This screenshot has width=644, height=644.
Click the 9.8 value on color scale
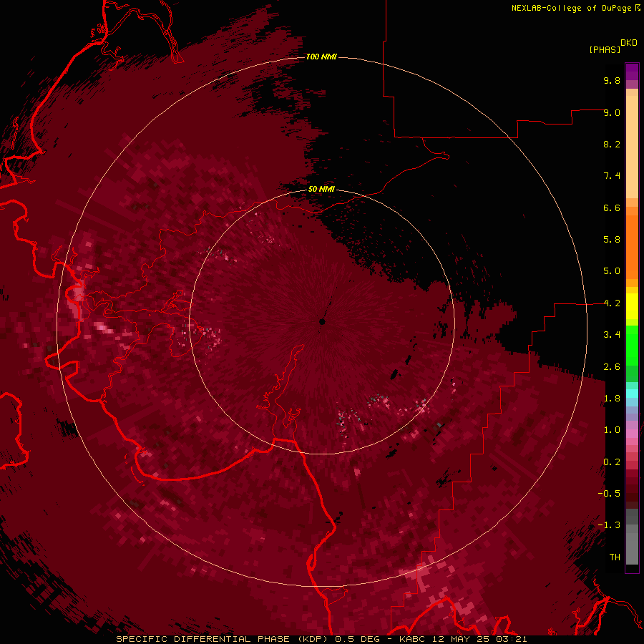coord(612,80)
